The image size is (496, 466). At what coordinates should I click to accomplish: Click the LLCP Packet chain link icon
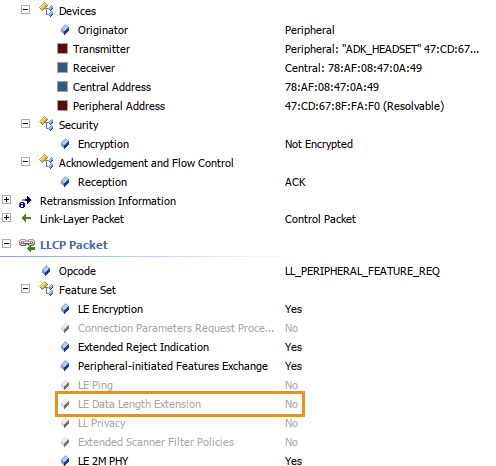point(27,245)
